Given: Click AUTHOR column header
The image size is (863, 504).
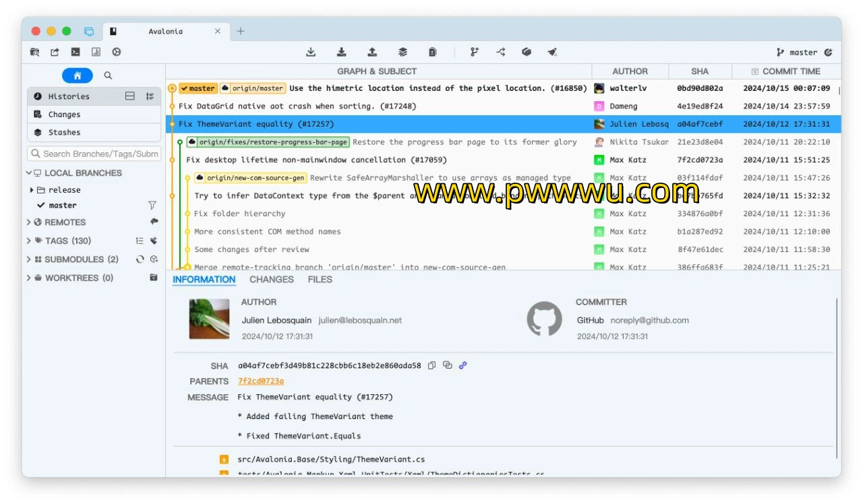Looking at the screenshot, I should click(x=630, y=71).
